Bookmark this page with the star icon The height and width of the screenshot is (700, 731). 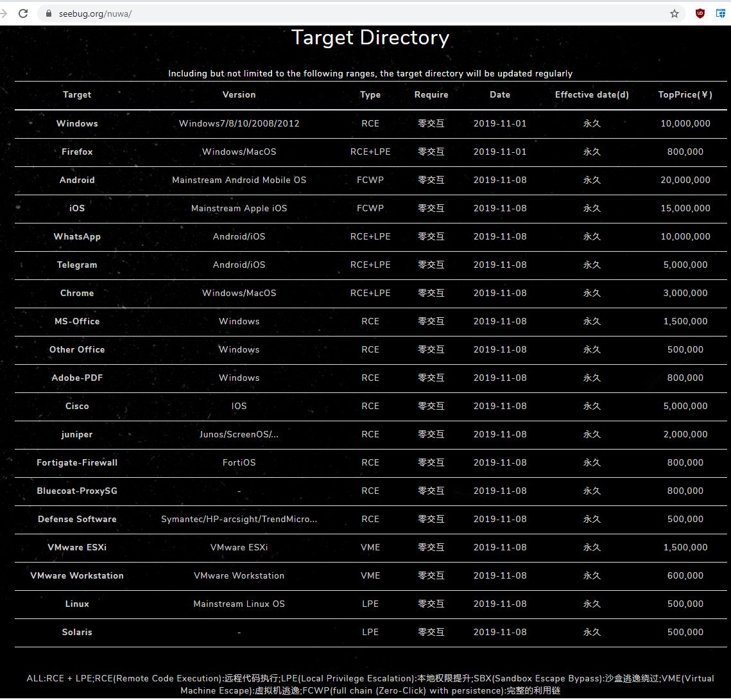pos(674,13)
